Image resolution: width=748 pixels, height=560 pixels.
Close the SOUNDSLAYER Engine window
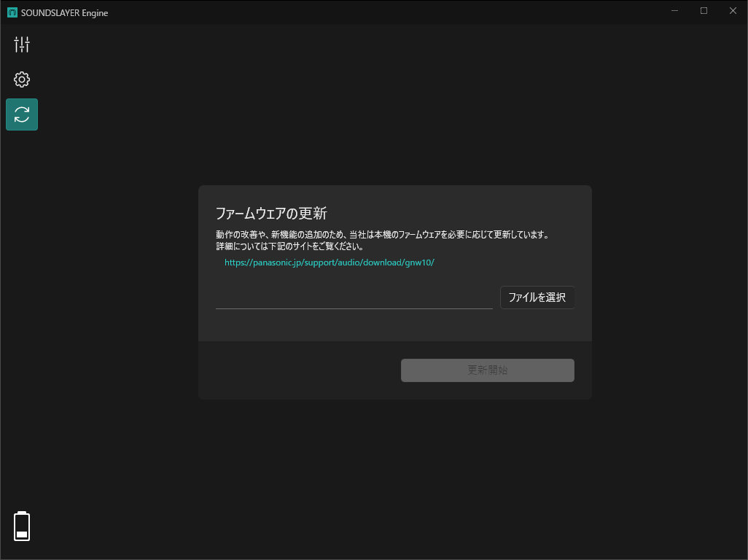point(733,11)
